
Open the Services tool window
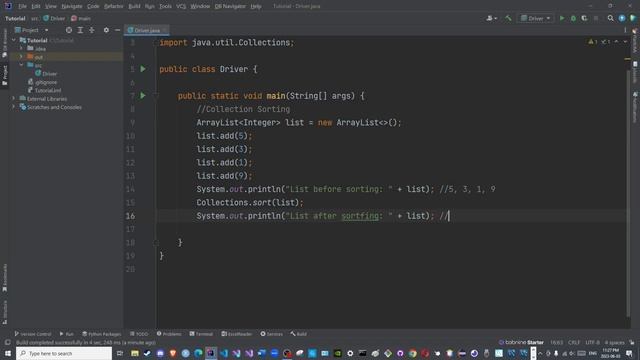tap(271, 334)
